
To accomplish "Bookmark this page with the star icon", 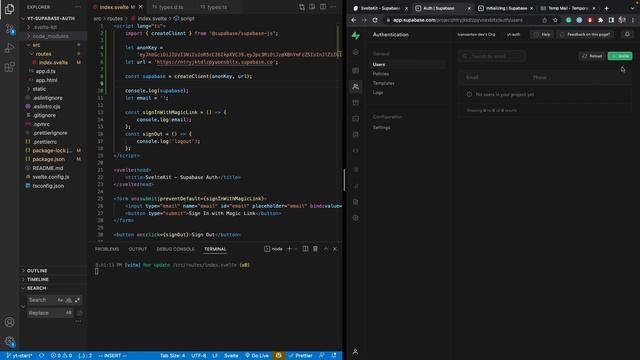I will [x=555, y=20].
